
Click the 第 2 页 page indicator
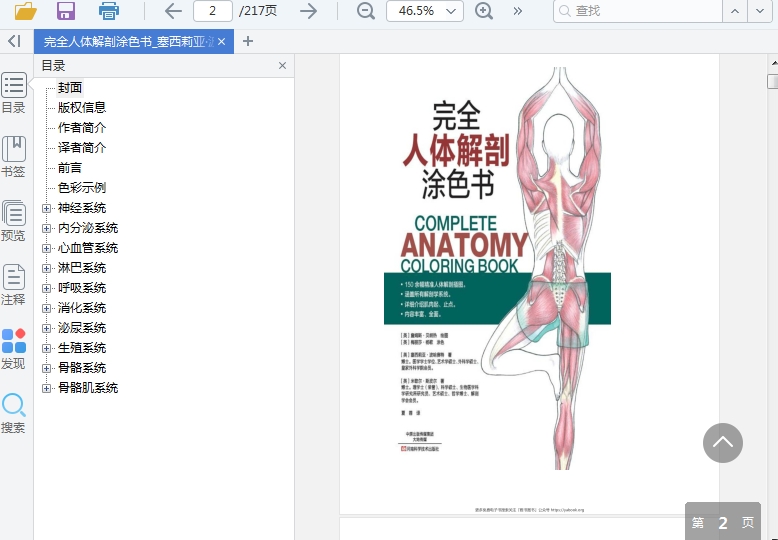722,521
